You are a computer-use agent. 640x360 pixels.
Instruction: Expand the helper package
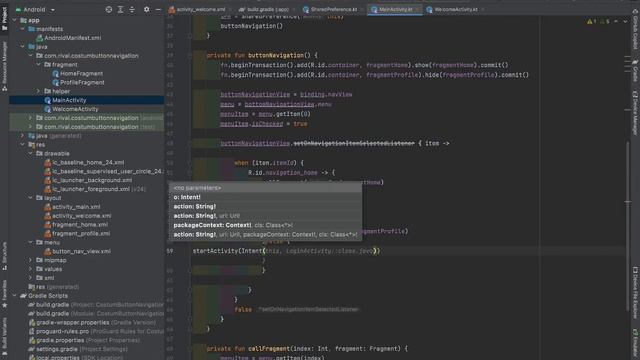pyautogui.click(x=38, y=91)
